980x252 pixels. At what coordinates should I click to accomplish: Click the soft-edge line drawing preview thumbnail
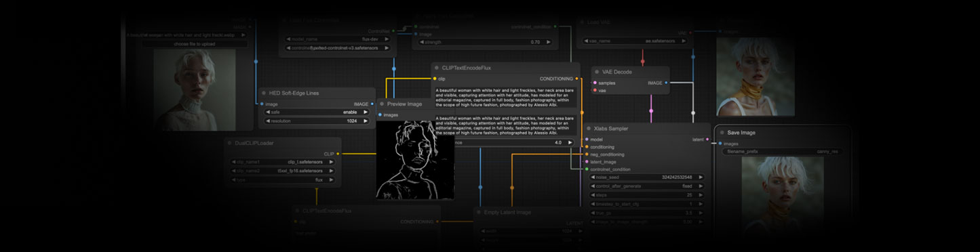(x=416, y=159)
